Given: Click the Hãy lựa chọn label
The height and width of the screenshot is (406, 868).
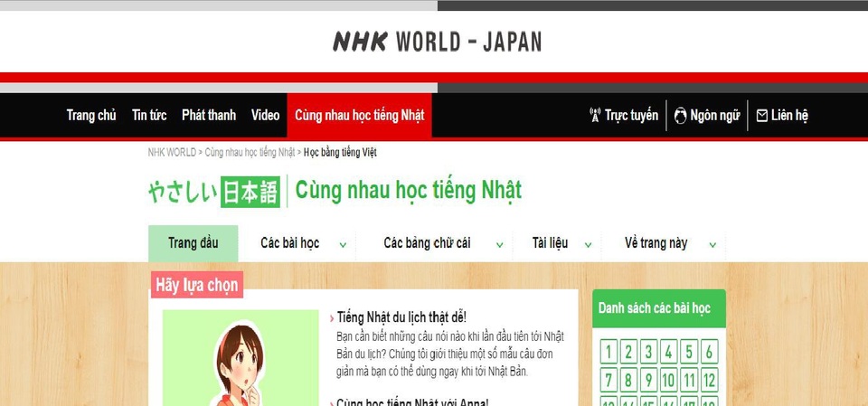Looking at the screenshot, I should click(196, 285).
